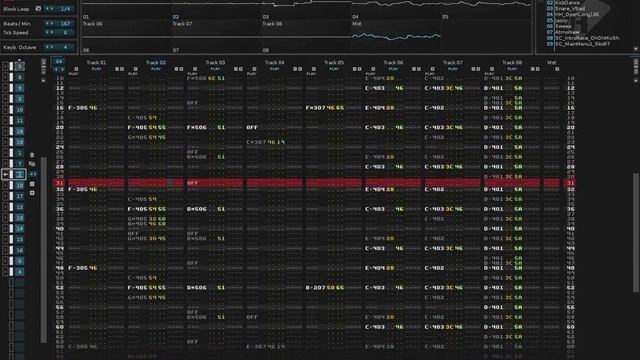Toggle mute square left of Track 05 PLAY
Screen dimensions: 640x360
tap(313, 69)
